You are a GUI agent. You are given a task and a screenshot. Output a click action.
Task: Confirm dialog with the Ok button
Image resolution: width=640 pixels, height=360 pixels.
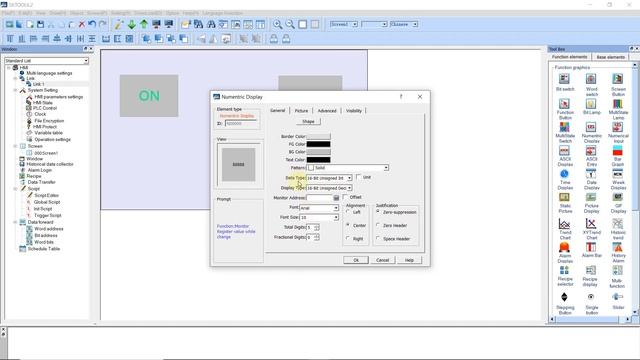356,260
